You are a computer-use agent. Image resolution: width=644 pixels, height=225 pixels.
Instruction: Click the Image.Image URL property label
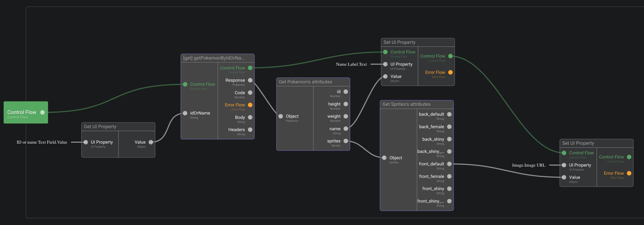coord(529,165)
